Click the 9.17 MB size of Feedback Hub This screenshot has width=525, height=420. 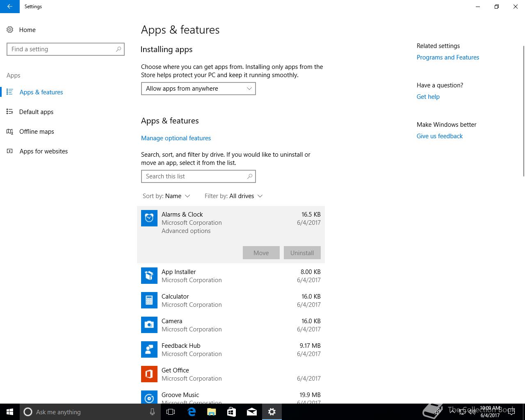[x=310, y=346]
